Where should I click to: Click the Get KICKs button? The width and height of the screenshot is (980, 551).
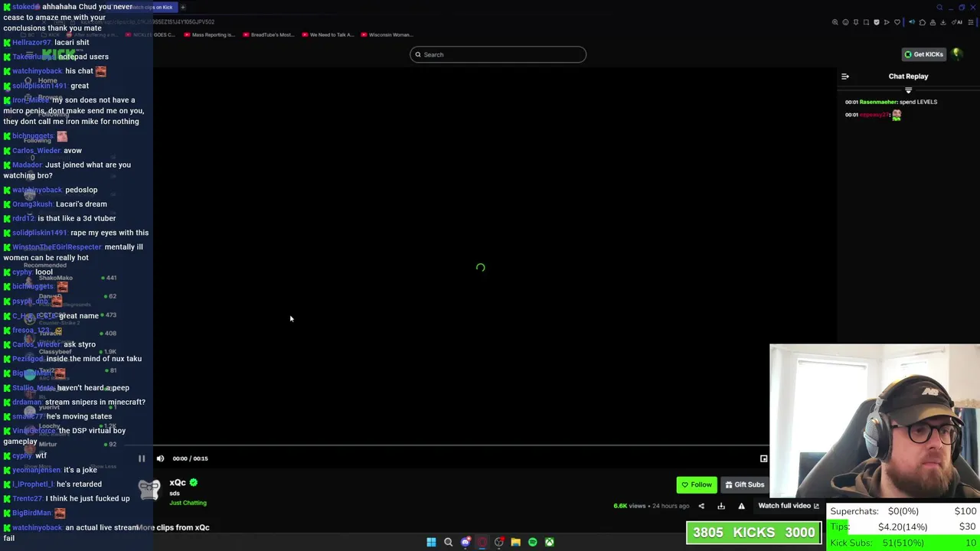tap(924, 54)
